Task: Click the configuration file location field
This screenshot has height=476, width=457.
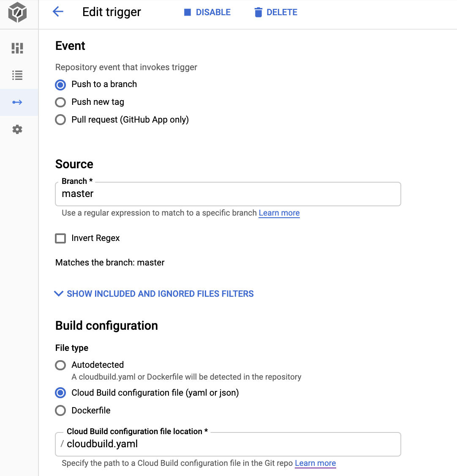Action: coord(228,444)
